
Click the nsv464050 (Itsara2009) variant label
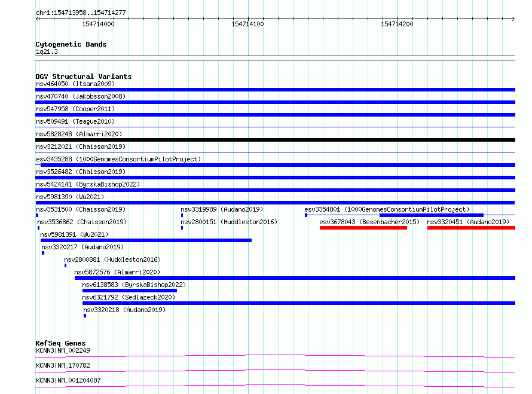[x=75, y=84]
